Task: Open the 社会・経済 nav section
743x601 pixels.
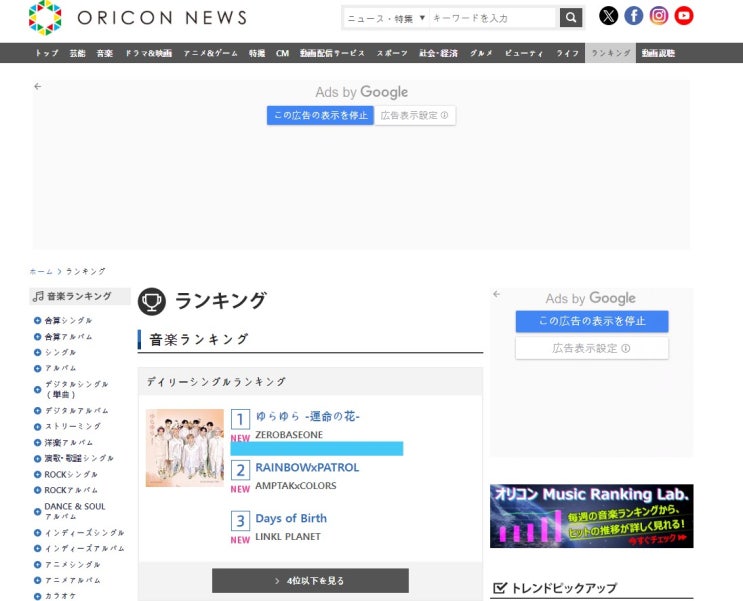Action: coord(438,53)
